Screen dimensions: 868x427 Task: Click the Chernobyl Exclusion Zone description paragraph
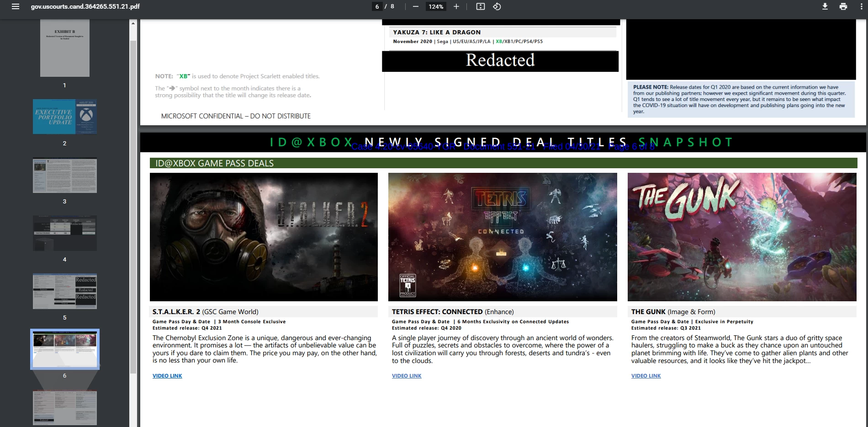point(265,349)
